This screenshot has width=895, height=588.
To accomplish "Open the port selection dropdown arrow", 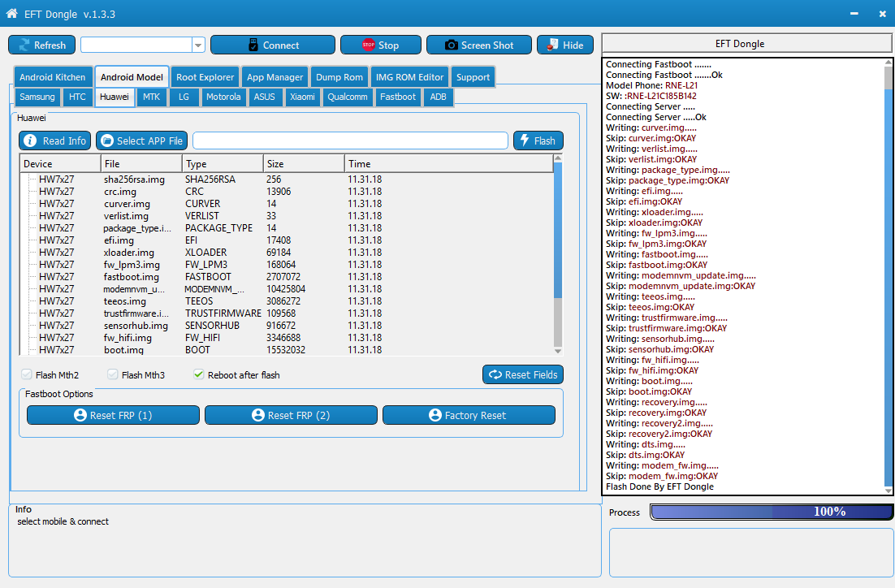I will click(198, 45).
